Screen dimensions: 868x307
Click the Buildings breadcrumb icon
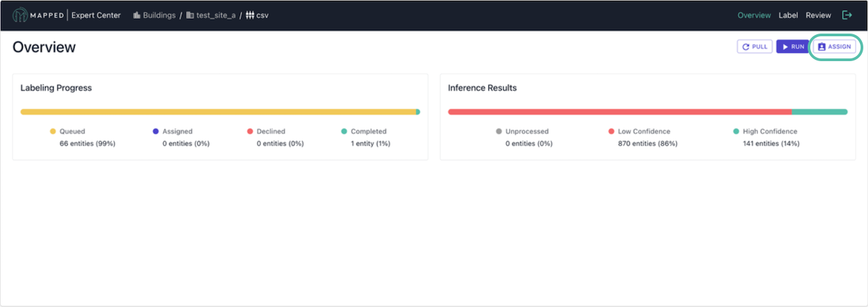point(137,15)
